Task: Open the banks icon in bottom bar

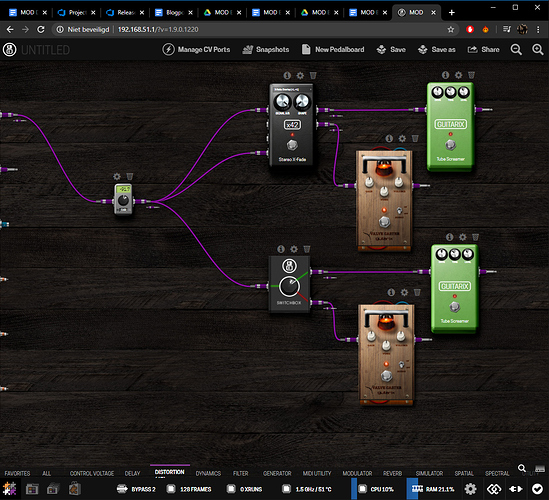Action: pyautogui.click(x=53, y=489)
